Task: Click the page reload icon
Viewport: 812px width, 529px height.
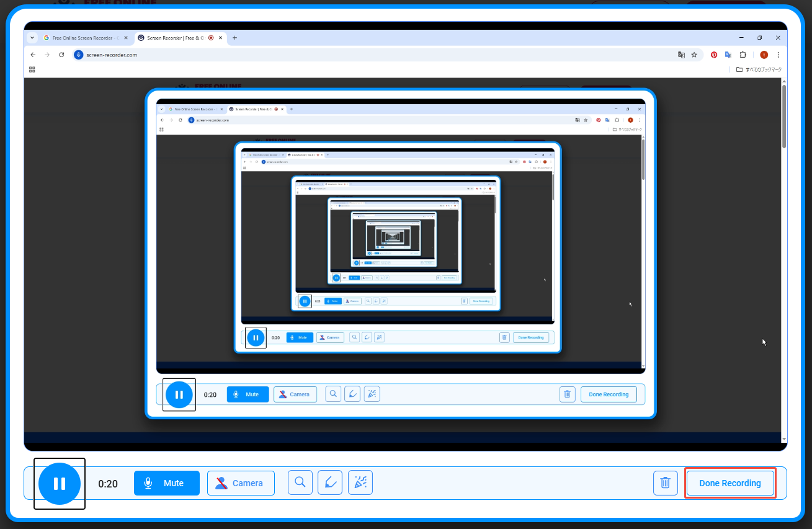Action: click(61, 55)
